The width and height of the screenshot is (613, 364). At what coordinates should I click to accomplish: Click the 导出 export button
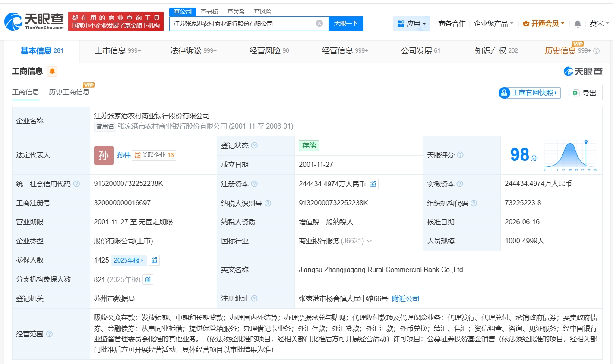[x=585, y=93]
